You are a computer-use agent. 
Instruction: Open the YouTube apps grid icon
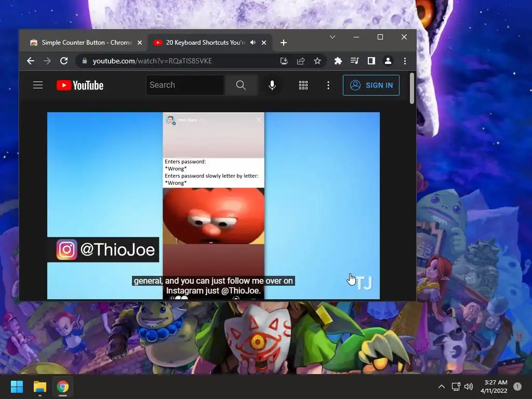tap(303, 85)
